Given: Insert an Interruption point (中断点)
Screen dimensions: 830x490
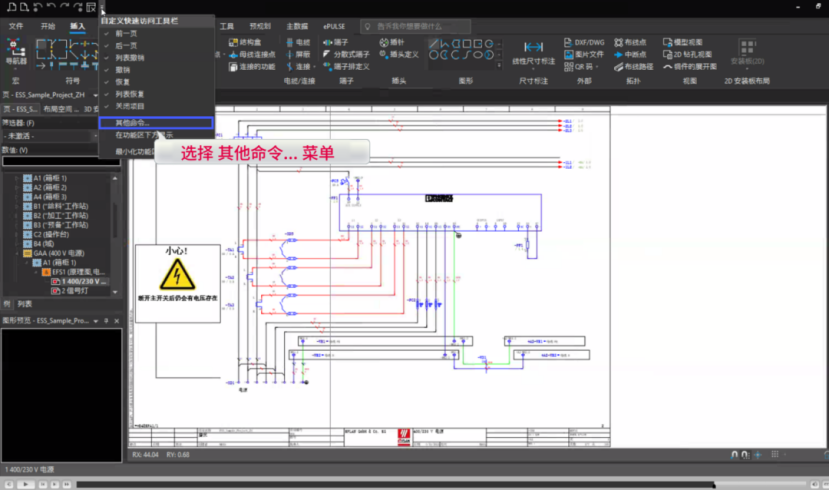Looking at the screenshot, I should tap(630, 55).
